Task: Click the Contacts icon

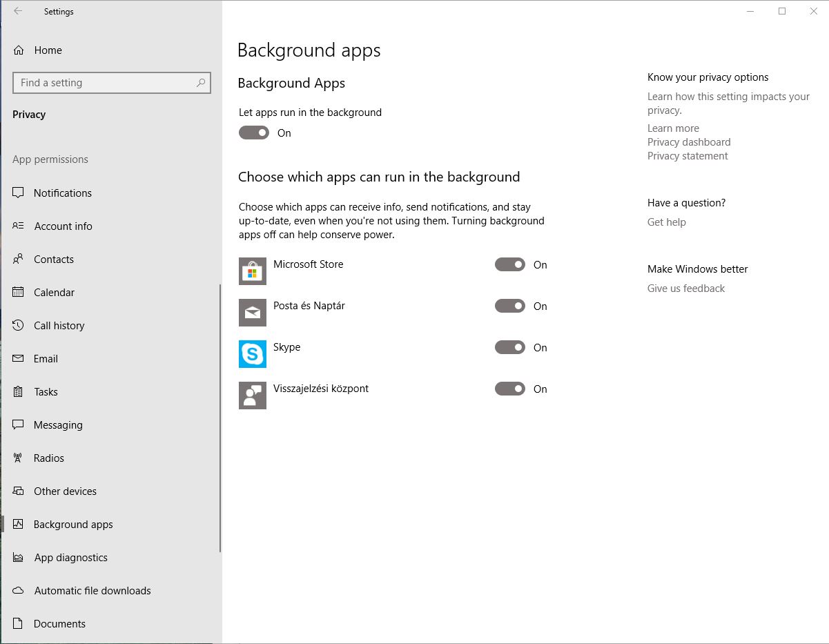Action: 19,260
